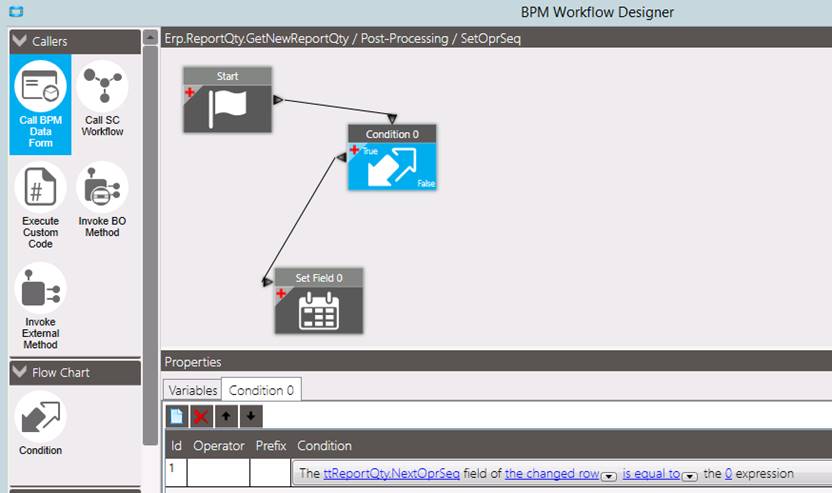832x493 pixels.
Task: Select the Call SC Workflow caller
Action: pyautogui.click(x=102, y=99)
